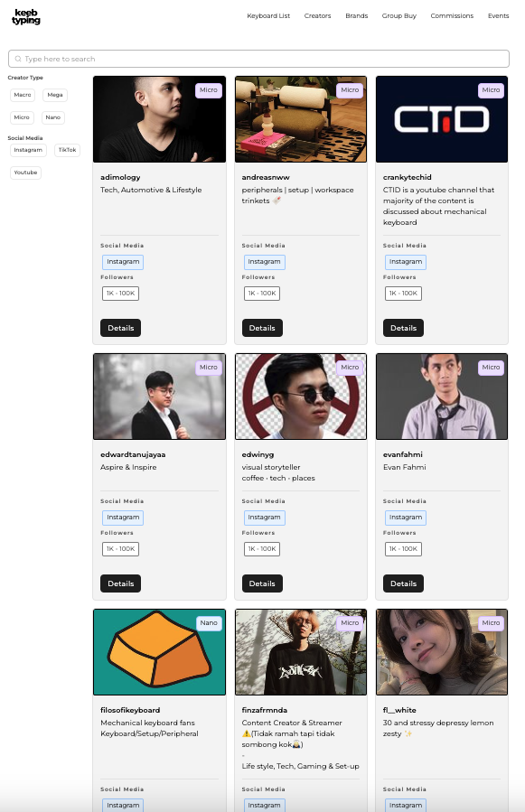Viewport: 525px width, 812px height.
Task: Toggle the Macro creator type filter
Action: click(23, 95)
